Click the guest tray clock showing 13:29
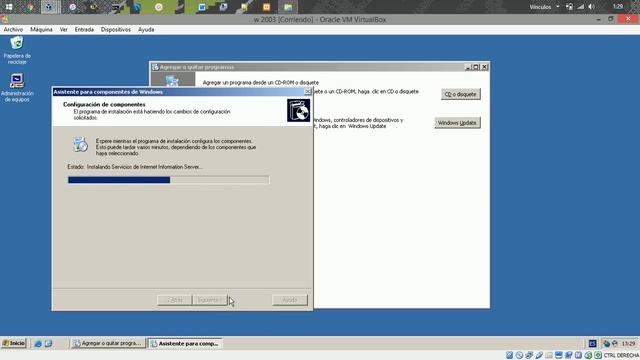Screen dimensions: 640x360 [629, 344]
